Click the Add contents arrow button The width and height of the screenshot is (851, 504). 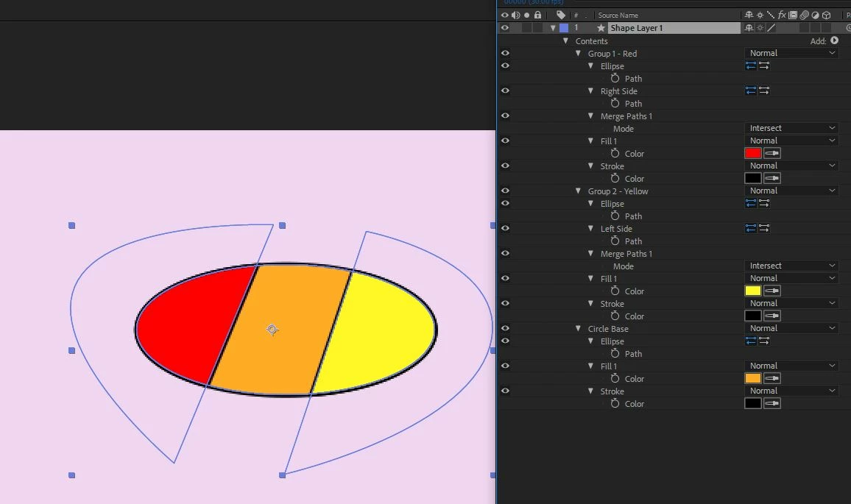click(x=834, y=40)
